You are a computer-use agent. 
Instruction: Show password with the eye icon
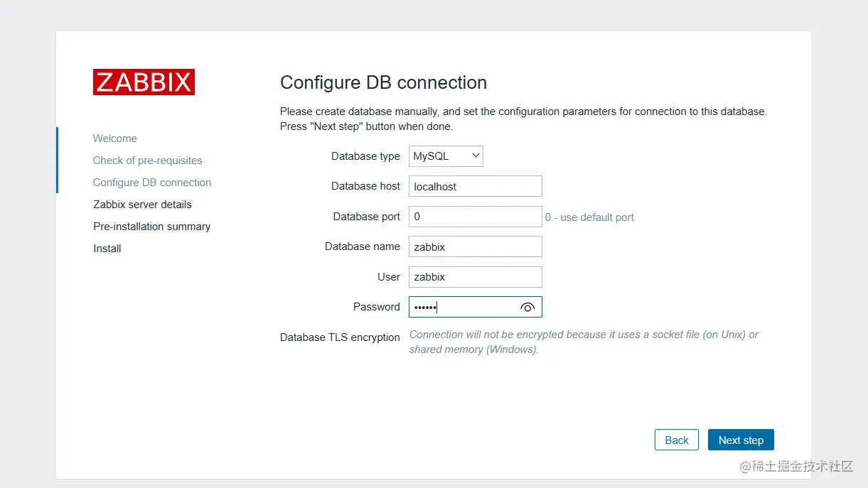(527, 307)
